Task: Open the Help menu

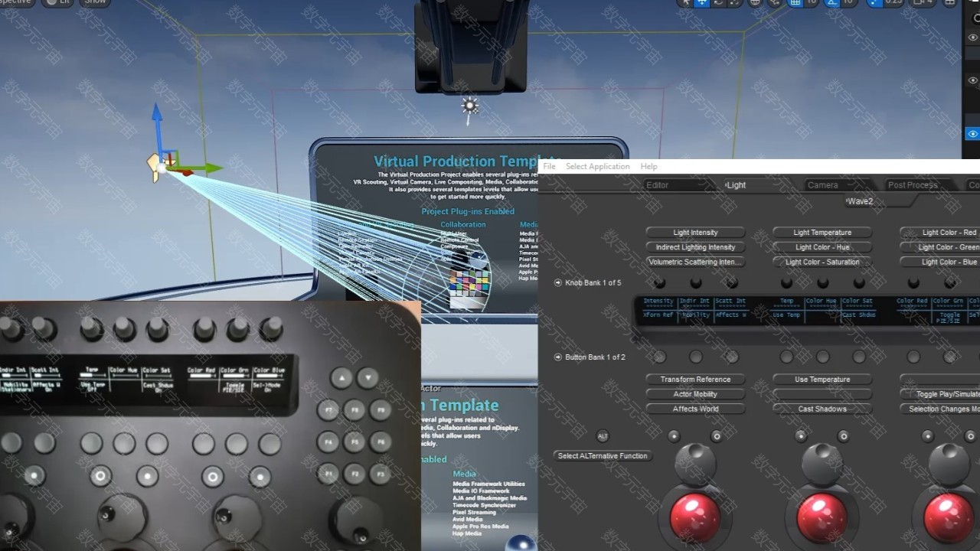Action: point(648,166)
